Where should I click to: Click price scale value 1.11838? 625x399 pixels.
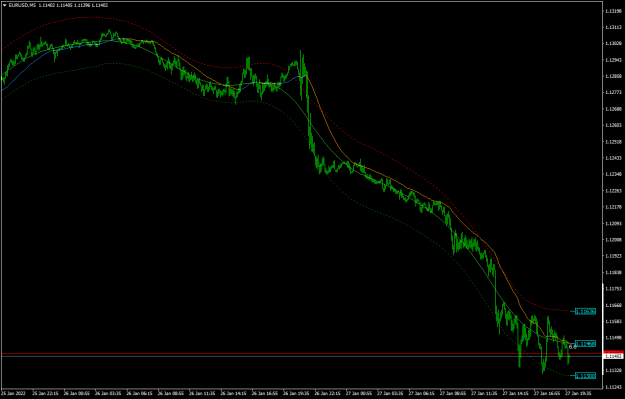[613, 272]
